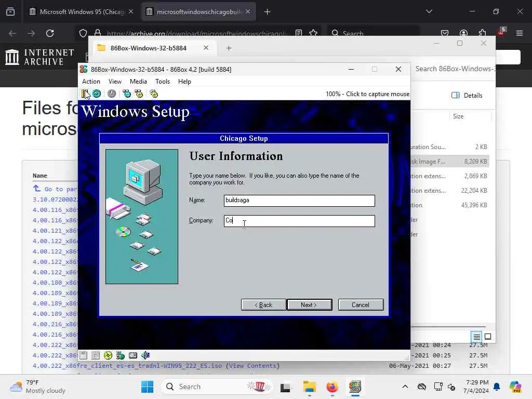Open Firefox account icon

click(463, 33)
